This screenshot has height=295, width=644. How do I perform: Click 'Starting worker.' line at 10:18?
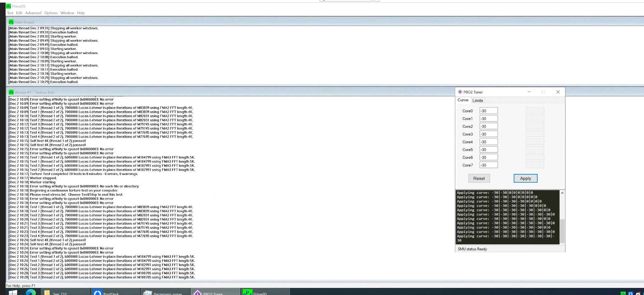coord(43,74)
